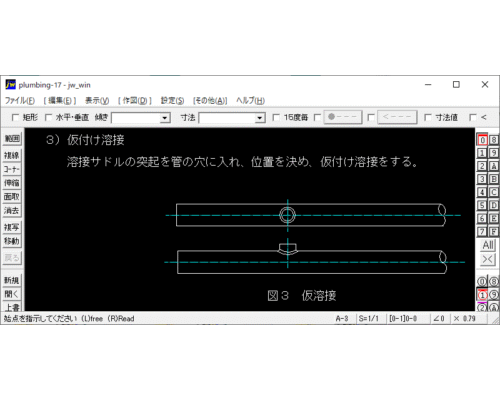Toggle square layer E button
The image size is (500, 400).
click(x=494, y=218)
